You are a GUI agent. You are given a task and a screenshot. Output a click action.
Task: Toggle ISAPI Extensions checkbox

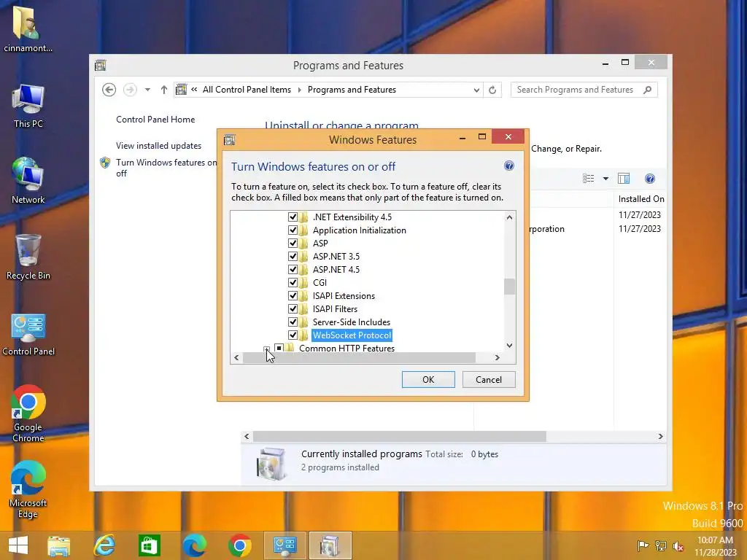pos(293,296)
